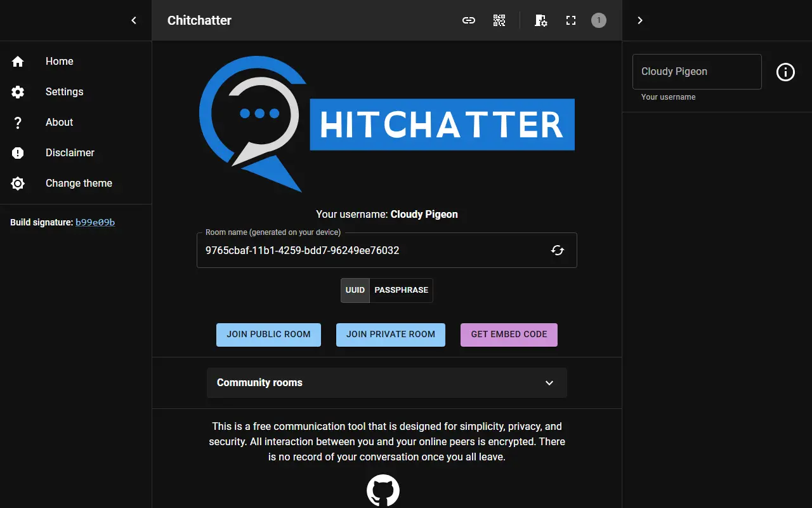Click the Settings gear icon
Image resolution: width=812 pixels, height=508 pixels.
click(18, 91)
